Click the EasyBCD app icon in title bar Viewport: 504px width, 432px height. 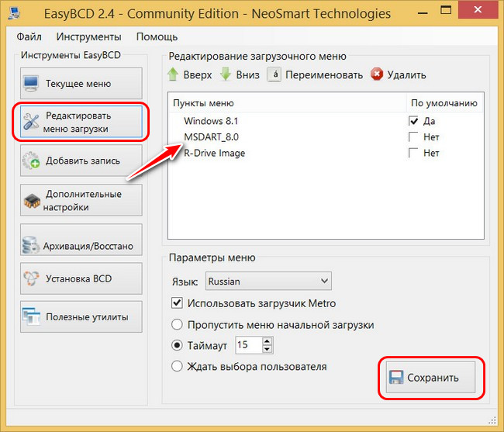(x=15, y=13)
